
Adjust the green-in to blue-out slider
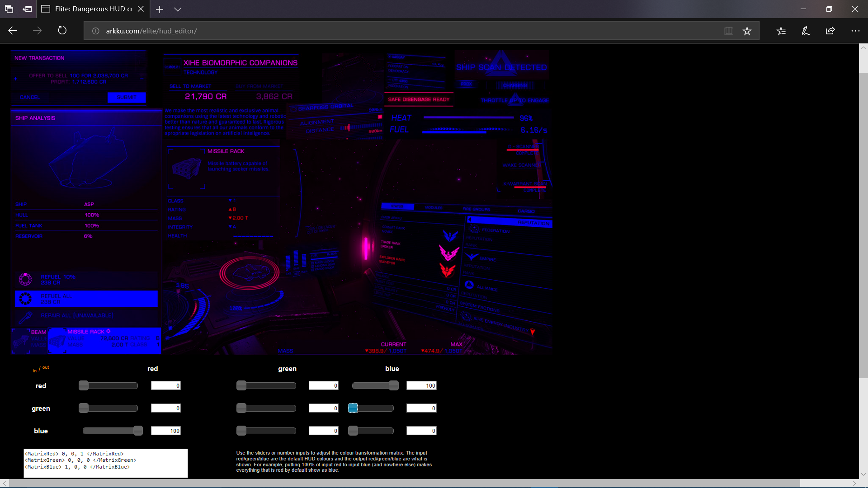pos(371,408)
